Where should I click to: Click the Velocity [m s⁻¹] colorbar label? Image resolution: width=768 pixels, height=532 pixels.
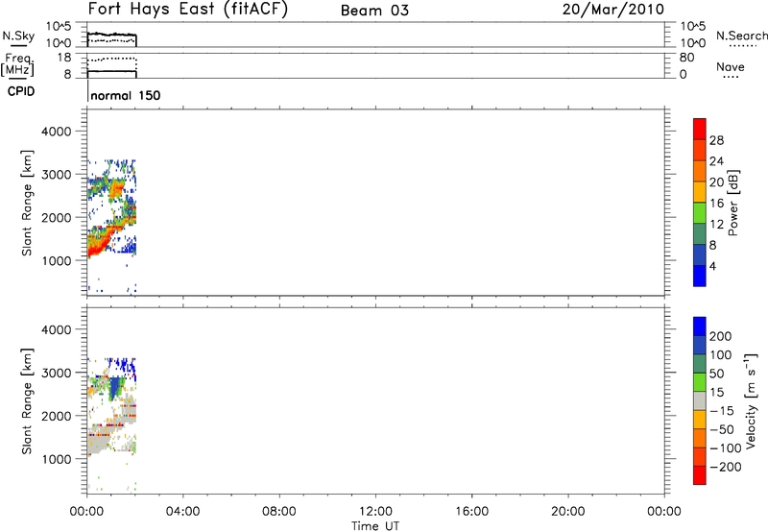coord(750,400)
